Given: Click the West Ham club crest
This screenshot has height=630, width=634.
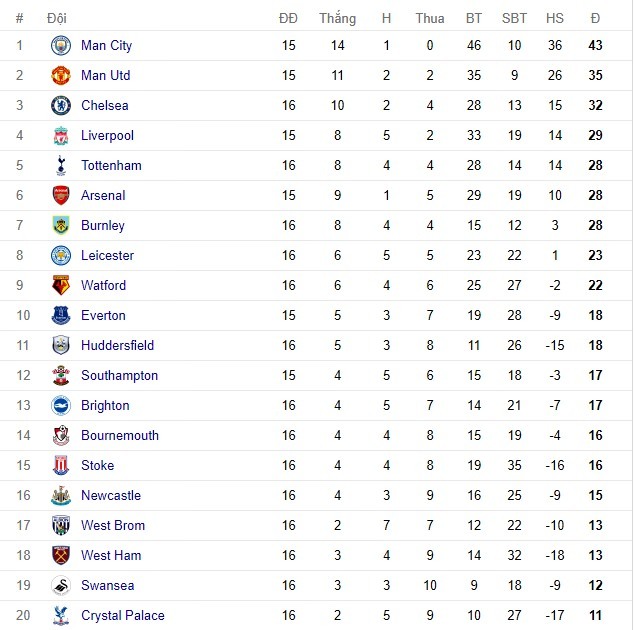Looking at the screenshot, I should point(62,556).
